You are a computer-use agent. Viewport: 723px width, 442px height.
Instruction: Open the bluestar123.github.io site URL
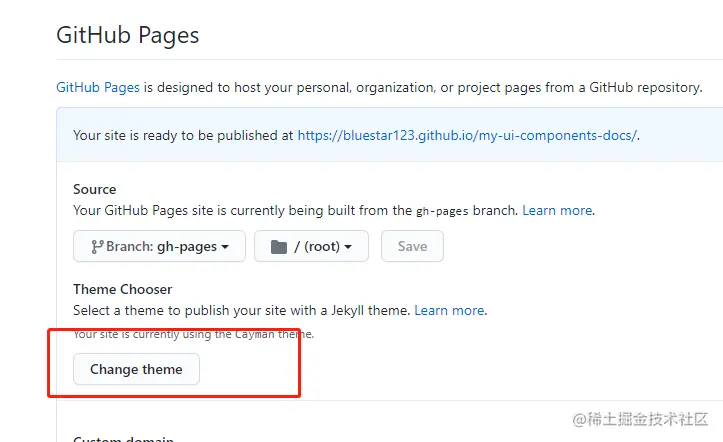point(467,135)
